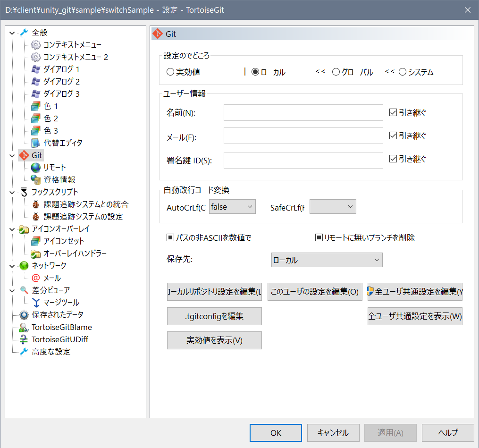This screenshot has height=448, width=479.
Task: Open the AutoCrLf dropdown
Action: pyautogui.click(x=232, y=207)
